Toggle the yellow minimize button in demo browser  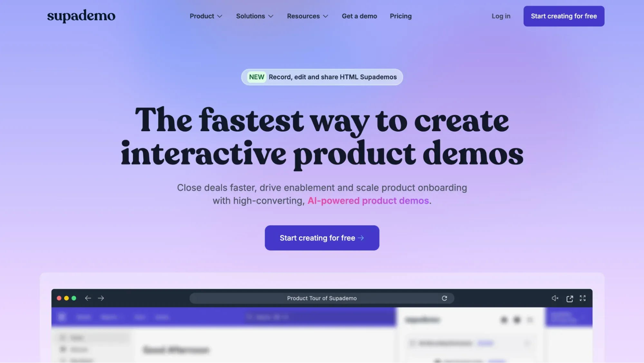(66, 298)
